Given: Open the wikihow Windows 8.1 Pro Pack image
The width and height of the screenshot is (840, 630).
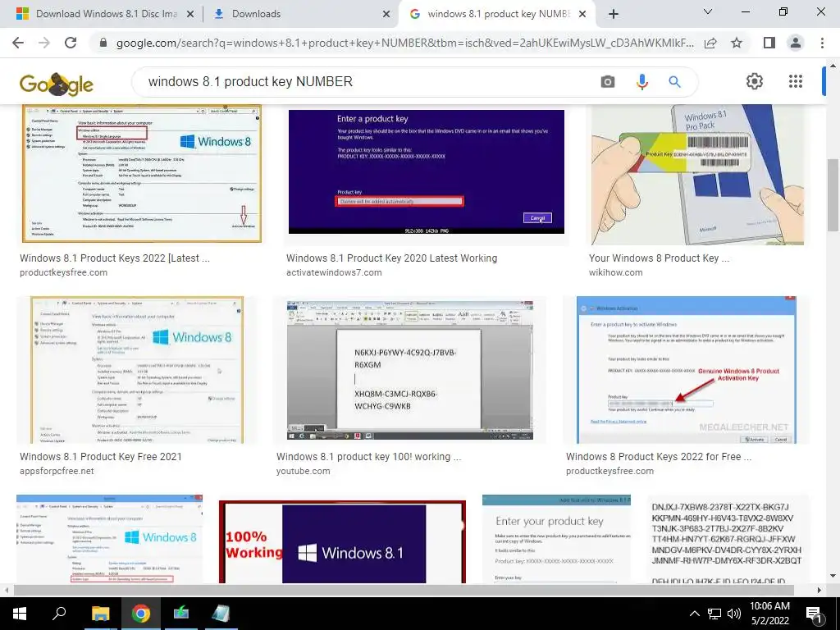Looking at the screenshot, I should coord(697,175).
